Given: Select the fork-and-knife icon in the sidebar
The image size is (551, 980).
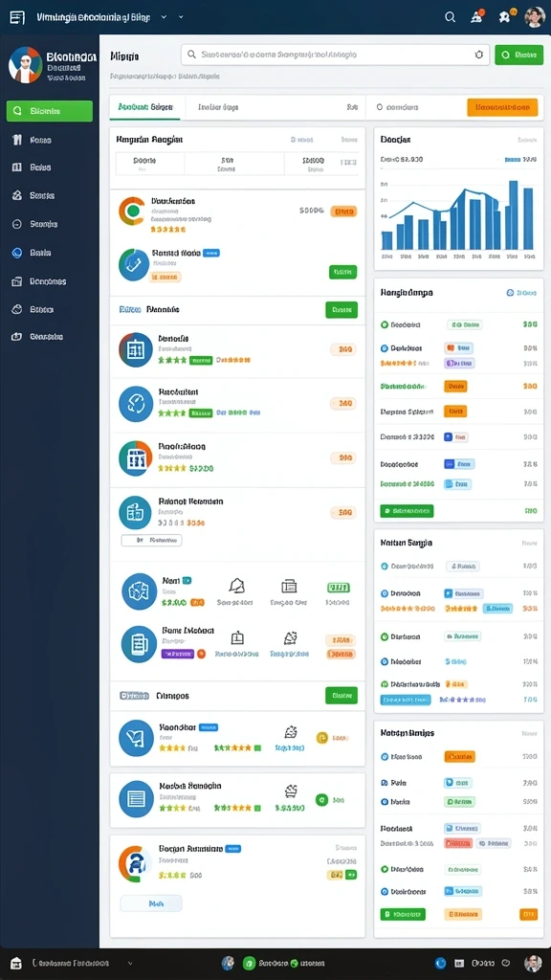Looking at the screenshot, I should 17,140.
